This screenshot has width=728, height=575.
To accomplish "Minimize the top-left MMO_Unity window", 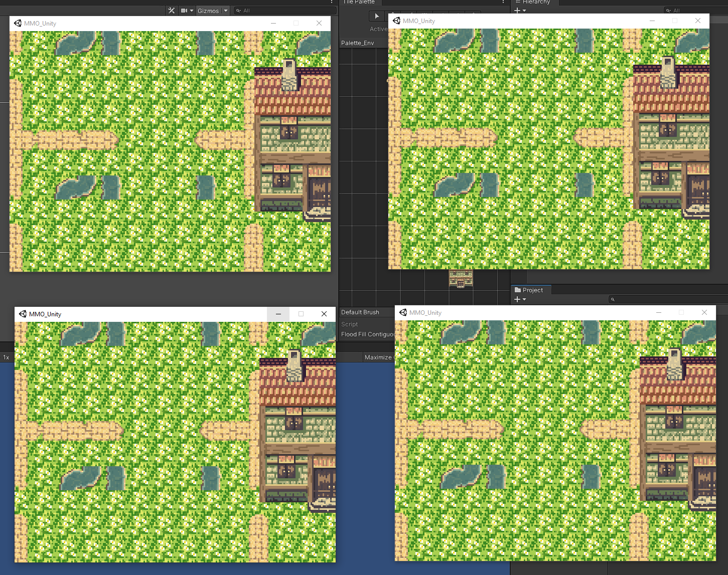I will pyautogui.click(x=273, y=23).
